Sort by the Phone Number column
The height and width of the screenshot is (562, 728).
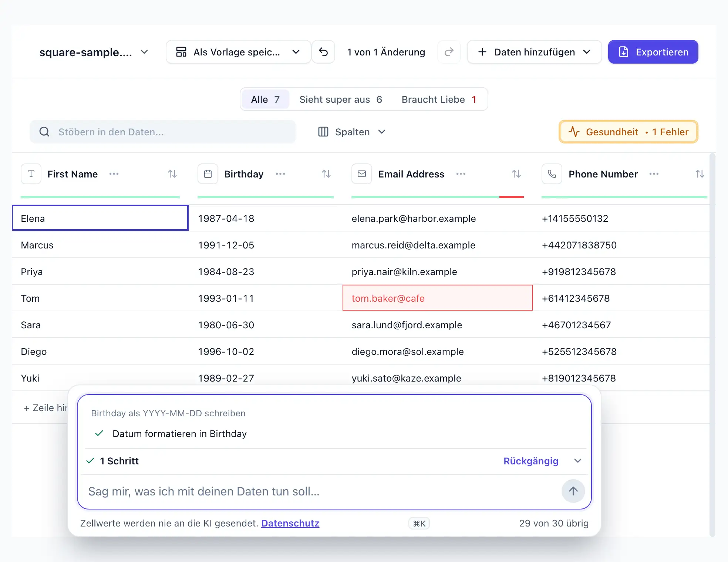[x=700, y=174]
